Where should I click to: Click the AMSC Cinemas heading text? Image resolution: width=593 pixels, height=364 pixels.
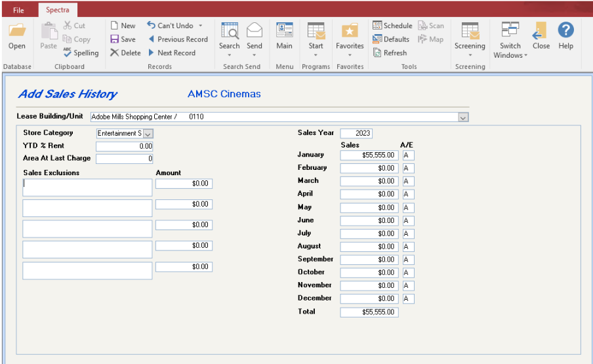tap(224, 94)
